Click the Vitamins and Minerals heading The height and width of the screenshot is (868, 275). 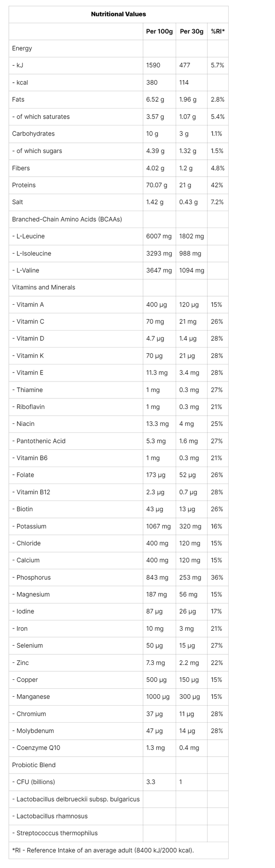[x=44, y=287]
